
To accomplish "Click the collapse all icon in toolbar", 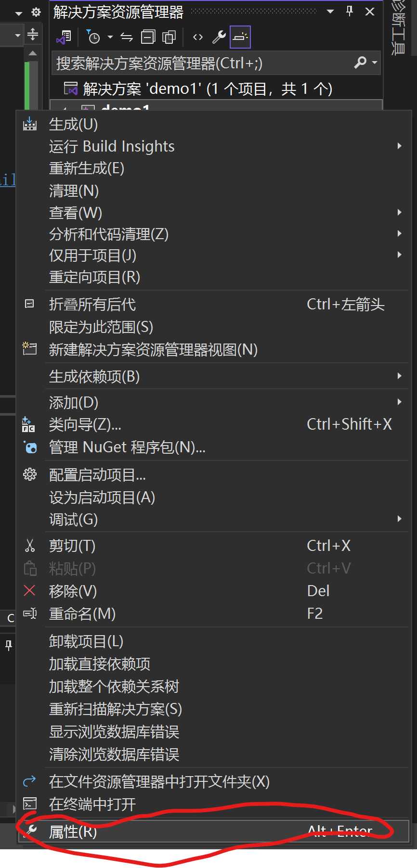I will pyautogui.click(x=148, y=37).
